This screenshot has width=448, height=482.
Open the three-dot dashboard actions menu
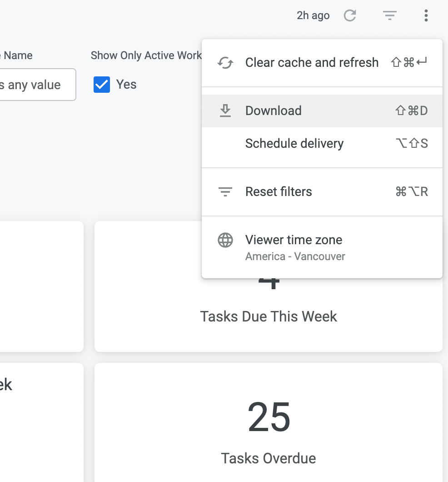tap(426, 15)
